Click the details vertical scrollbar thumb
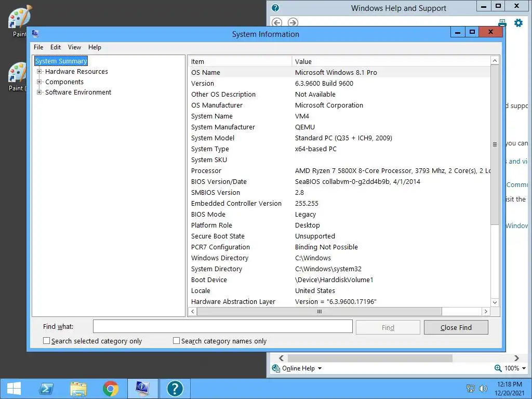This screenshot has height=399, width=532. (x=495, y=144)
